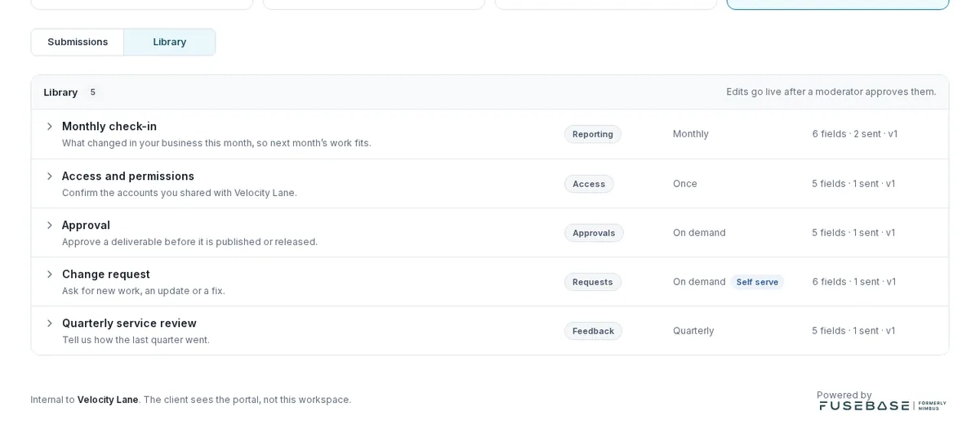Click "Quarterly" frequency text

693,331
